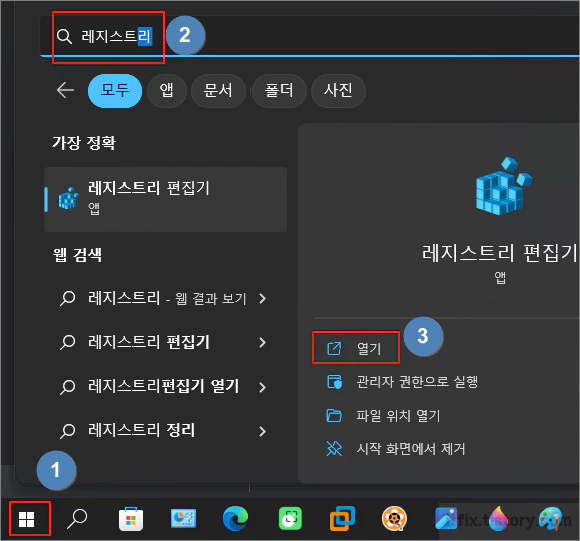Open web suggestion 레지스트리편집기 열기
The width and height of the screenshot is (580, 541).
coord(164,387)
